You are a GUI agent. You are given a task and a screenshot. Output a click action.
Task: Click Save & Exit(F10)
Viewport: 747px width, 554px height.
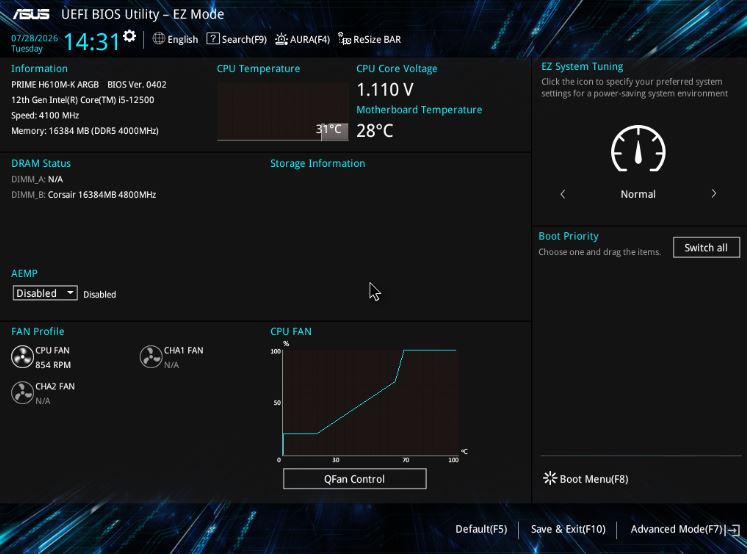[568, 529]
